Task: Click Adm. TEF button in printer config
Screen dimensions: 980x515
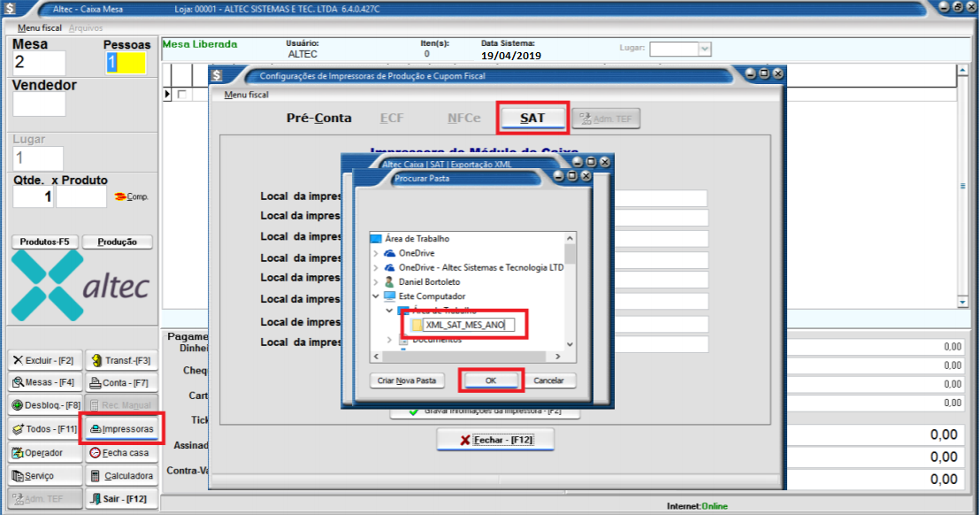Action: [606, 119]
